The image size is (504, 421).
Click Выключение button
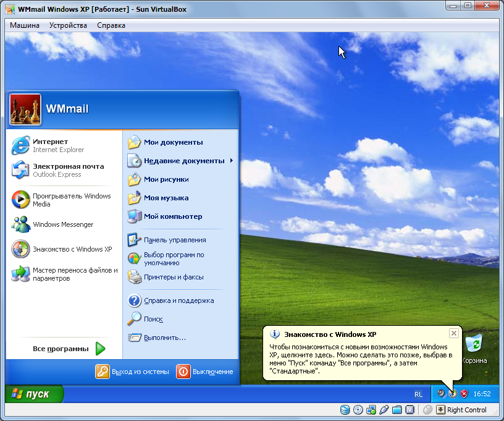pyautogui.click(x=205, y=372)
